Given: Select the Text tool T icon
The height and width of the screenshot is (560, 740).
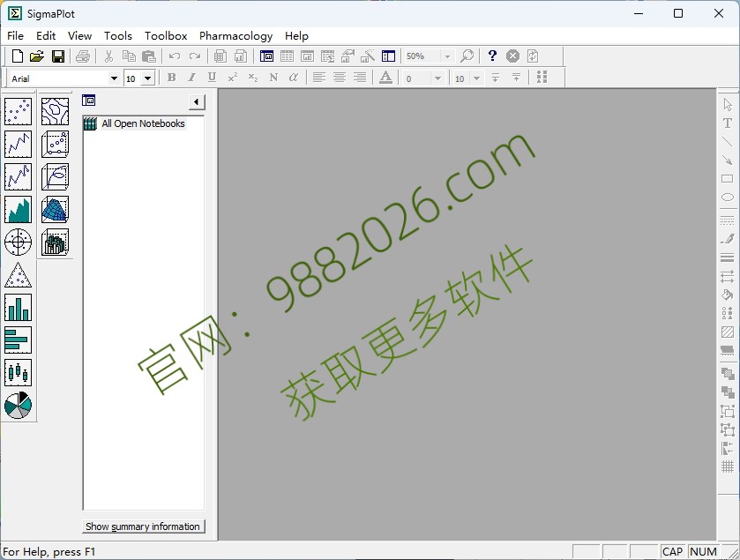Looking at the screenshot, I should (x=728, y=123).
